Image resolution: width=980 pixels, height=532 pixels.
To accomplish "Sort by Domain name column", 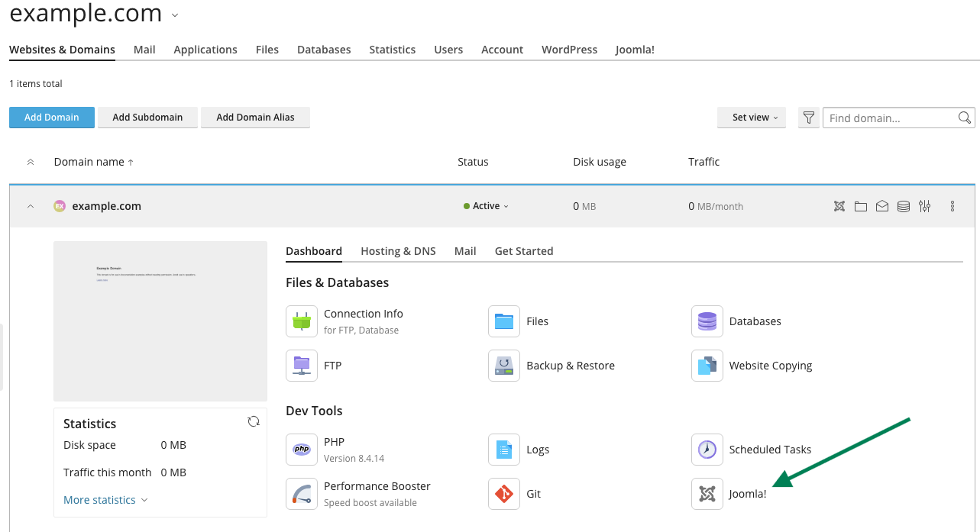I will (x=94, y=162).
